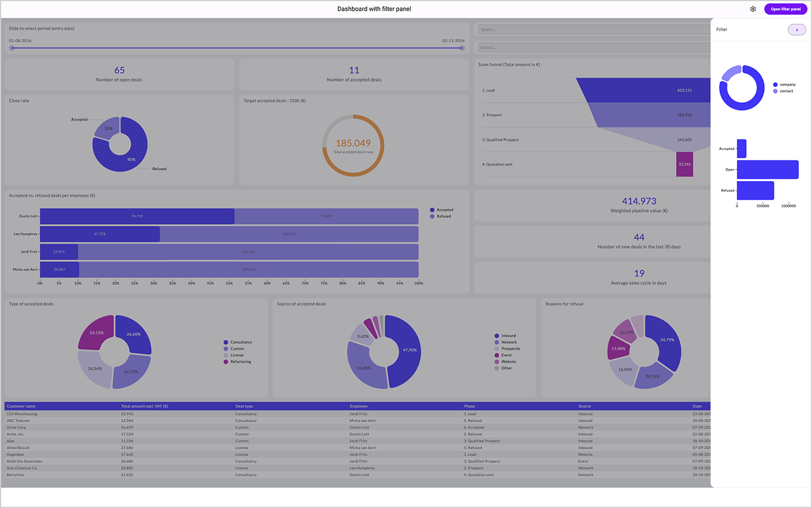Toggle the Refused series in employee bar chart
Screen dimensions: 812x508
(432, 216)
